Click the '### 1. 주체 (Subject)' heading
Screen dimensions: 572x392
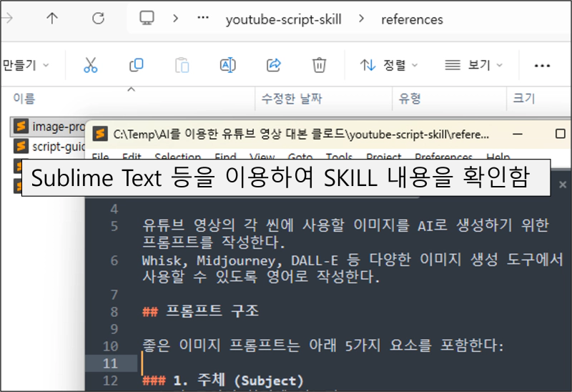point(223,381)
